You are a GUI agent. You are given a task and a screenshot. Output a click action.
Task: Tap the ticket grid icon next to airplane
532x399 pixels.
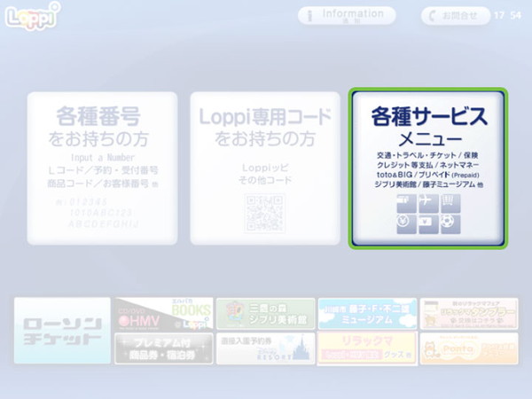pyautogui.click(x=450, y=204)
